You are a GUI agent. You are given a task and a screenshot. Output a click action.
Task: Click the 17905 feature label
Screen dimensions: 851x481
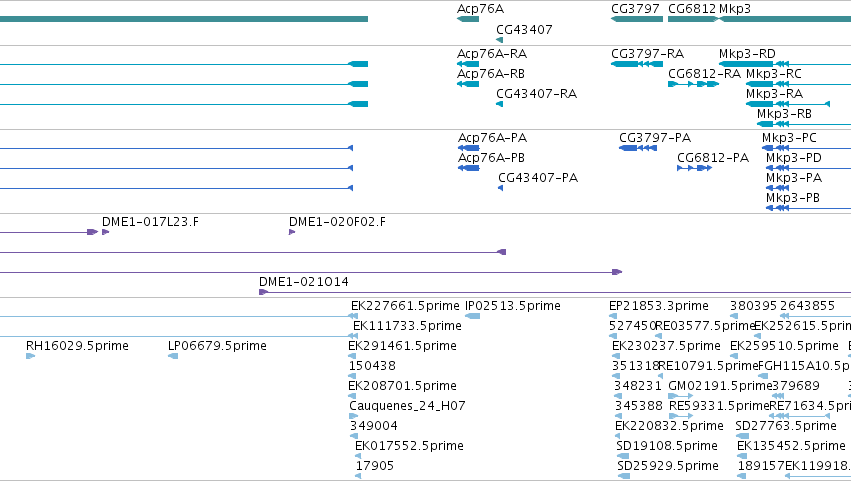374,467
